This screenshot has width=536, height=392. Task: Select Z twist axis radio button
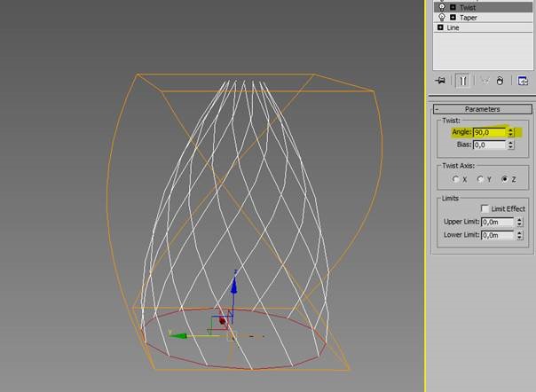(x=505, y=179)
